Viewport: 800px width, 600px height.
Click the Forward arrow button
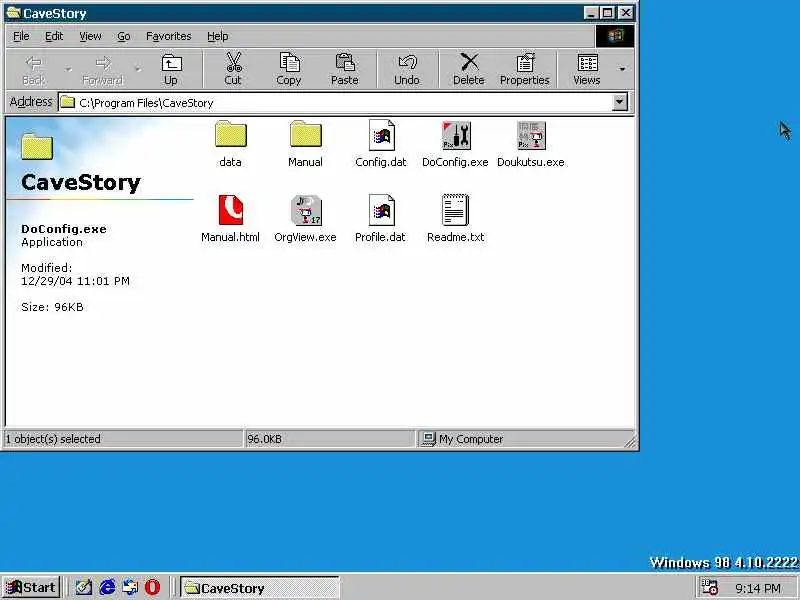click(x=103, y=69)
